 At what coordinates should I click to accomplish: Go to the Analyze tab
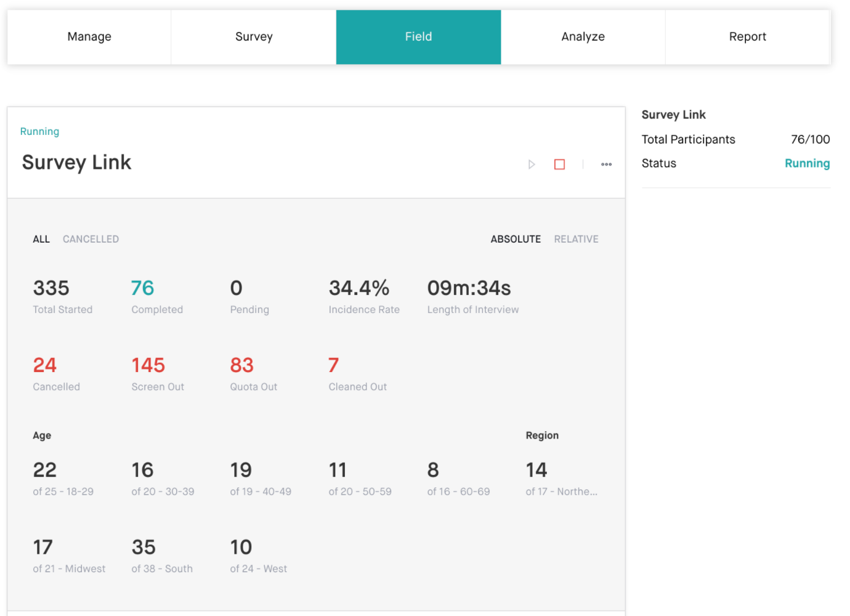click(x=583, y=37)
